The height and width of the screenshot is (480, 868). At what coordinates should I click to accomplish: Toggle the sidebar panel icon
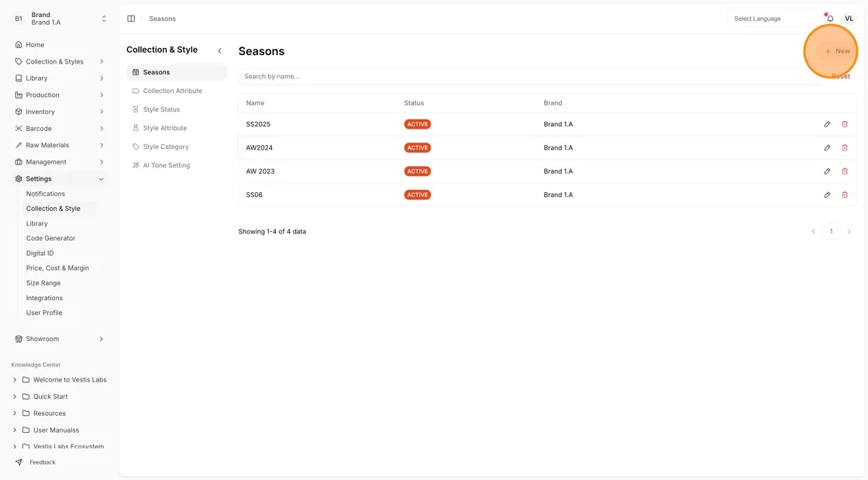tap(131, 19)
